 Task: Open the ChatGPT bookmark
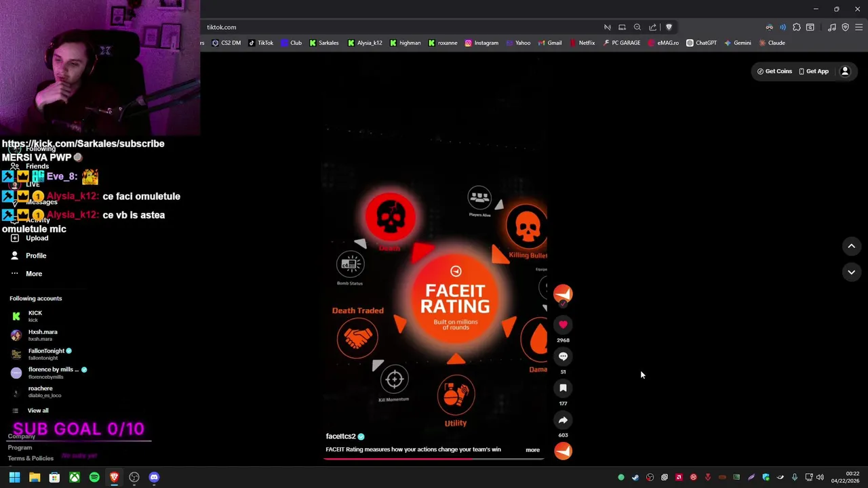pyautogui.click(x=701, y=43)
